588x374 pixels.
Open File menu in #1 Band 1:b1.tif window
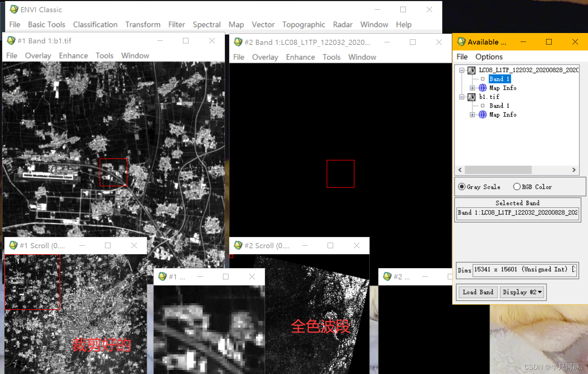click(x=12, y=56)
